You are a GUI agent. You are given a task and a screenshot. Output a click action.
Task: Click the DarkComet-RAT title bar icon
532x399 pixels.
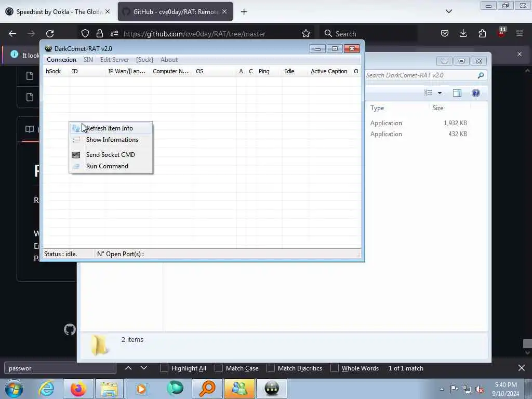[48, 48]
